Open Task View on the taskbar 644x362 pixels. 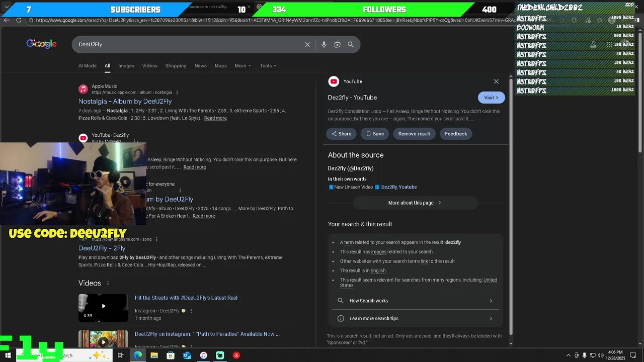click(121, 355)
